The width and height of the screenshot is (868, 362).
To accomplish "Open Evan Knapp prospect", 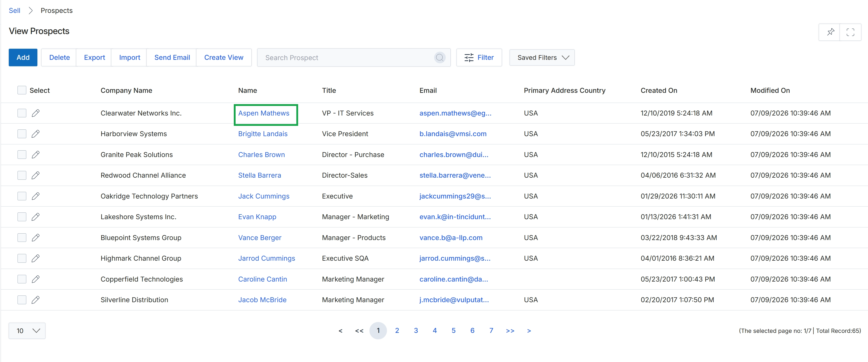I will point(257,217).
